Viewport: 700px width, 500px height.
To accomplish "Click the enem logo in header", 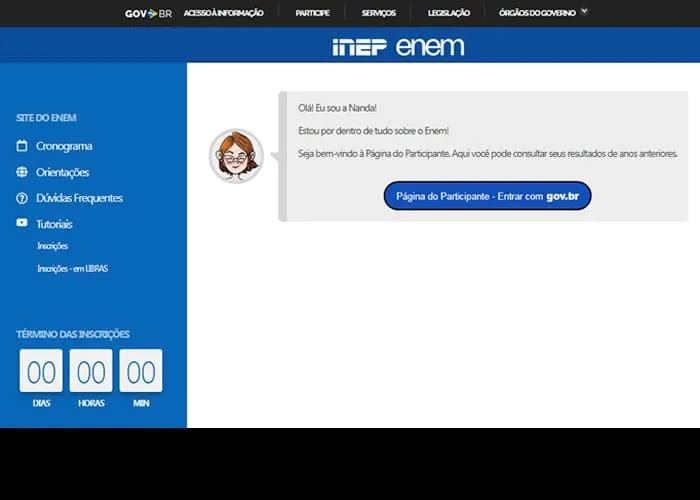I will 430,46.
